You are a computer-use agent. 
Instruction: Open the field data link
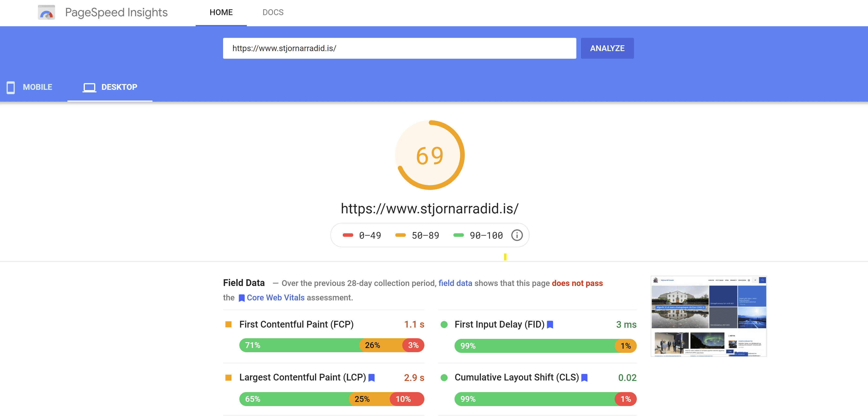click(x=455, y=283)
